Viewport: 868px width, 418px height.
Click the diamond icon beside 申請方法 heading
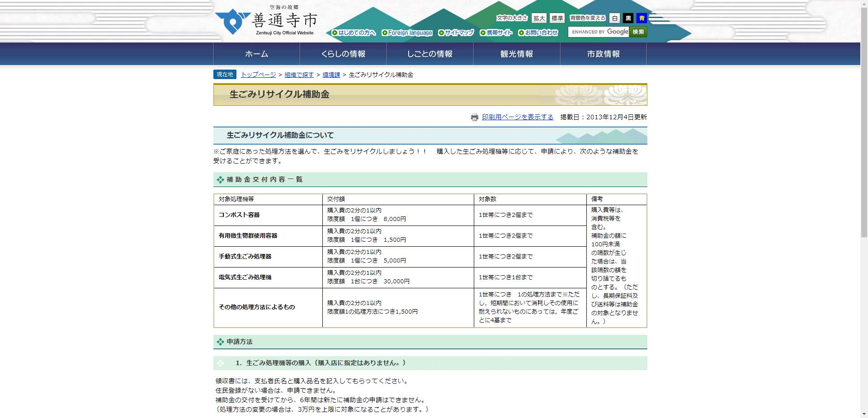pos(219,342)
